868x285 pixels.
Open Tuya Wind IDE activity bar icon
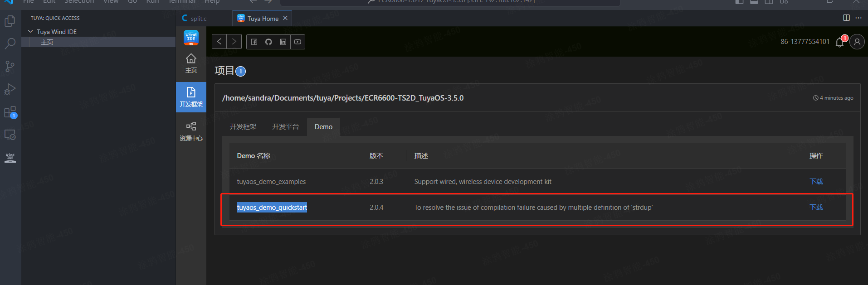(x=10, y=158)
